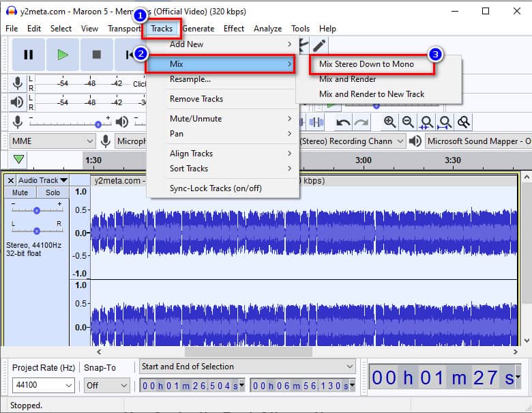Click the green Play button
532x413 pixels.
63,55
